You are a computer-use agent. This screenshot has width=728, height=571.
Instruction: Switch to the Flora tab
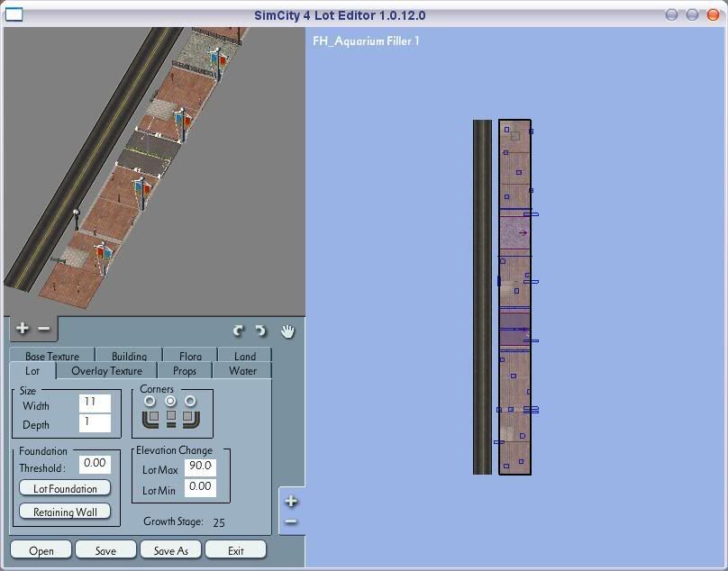pos(190,355)
